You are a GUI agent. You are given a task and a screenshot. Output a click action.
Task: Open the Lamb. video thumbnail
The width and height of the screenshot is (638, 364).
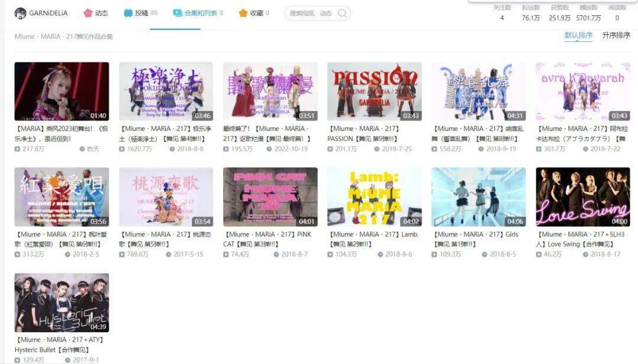(x=375, y=197)
